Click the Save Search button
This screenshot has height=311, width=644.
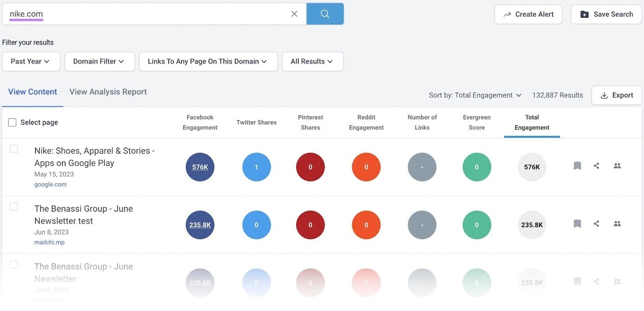point(606,14)
